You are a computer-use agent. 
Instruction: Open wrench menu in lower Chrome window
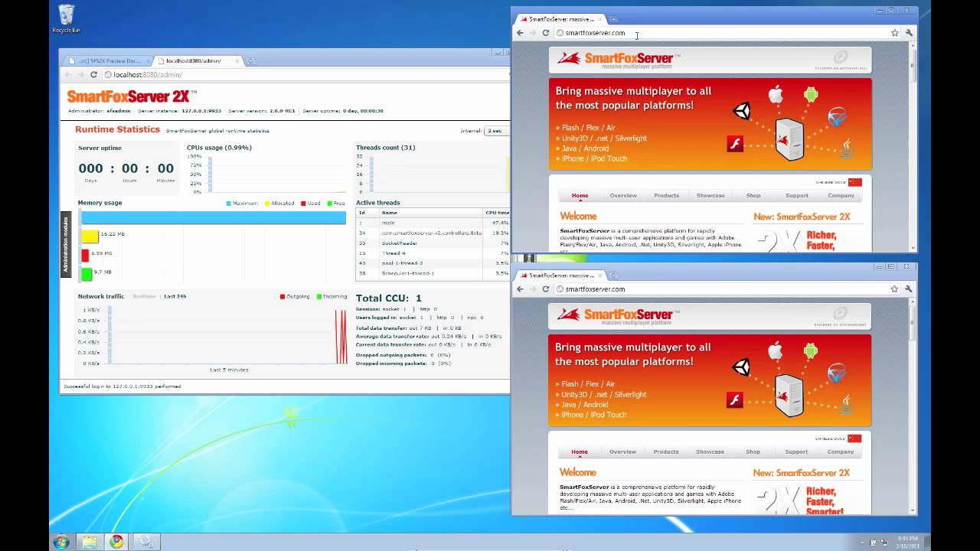[x=908, y=289]
